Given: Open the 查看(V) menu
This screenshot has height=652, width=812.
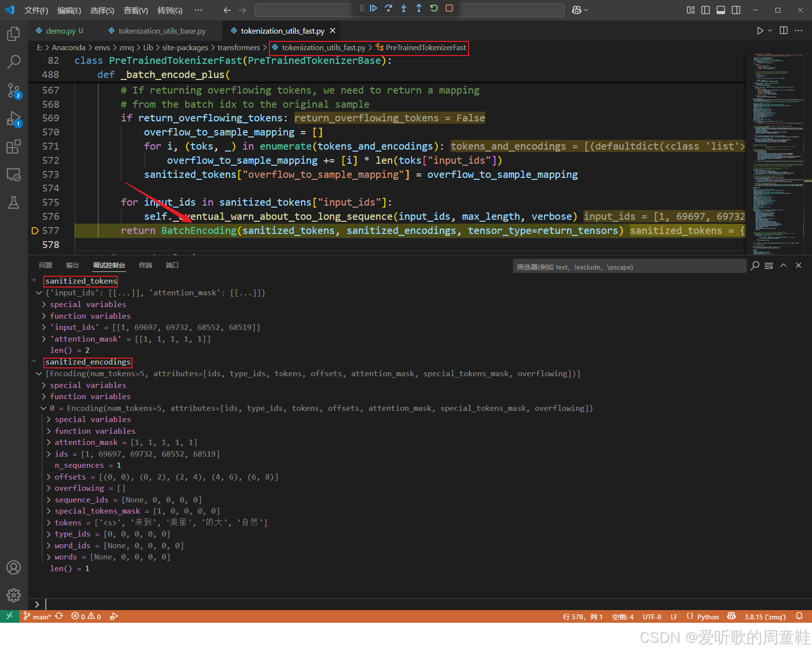Looking at the screenshot, I should (x=136, y=10).
